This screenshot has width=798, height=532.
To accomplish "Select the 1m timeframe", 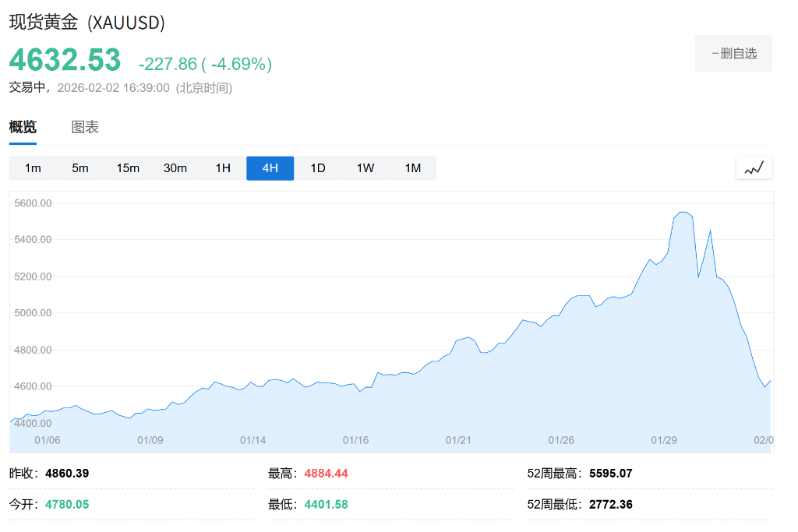I will point(33,168).
